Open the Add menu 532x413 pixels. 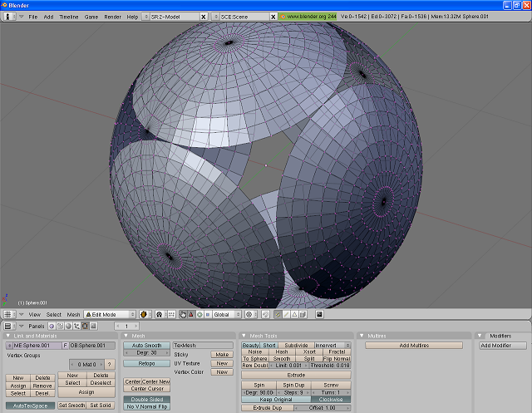(48, 17)
